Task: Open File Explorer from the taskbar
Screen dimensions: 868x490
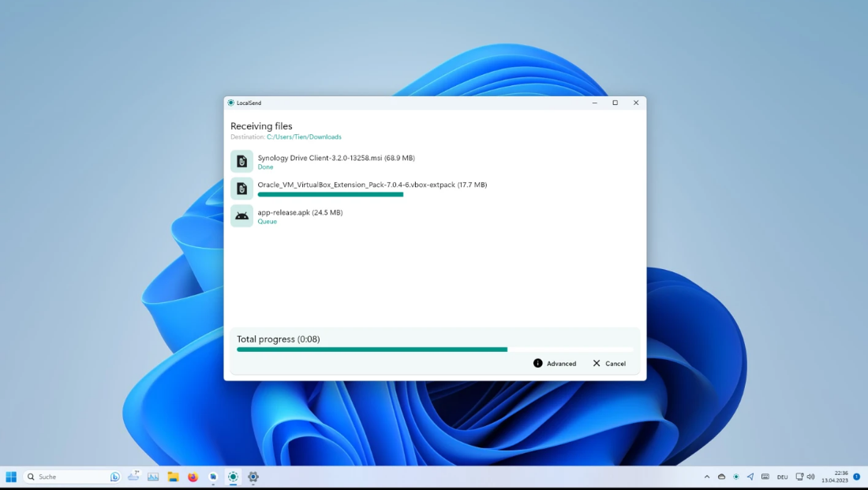Action: click(174, 477)
